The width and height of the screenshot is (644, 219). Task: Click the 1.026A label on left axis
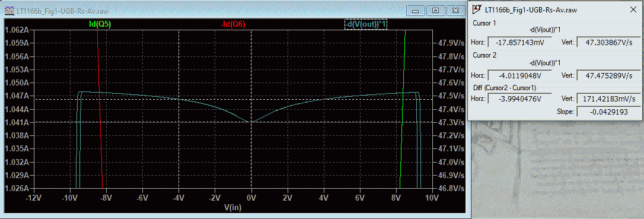(x=17, y=188)
